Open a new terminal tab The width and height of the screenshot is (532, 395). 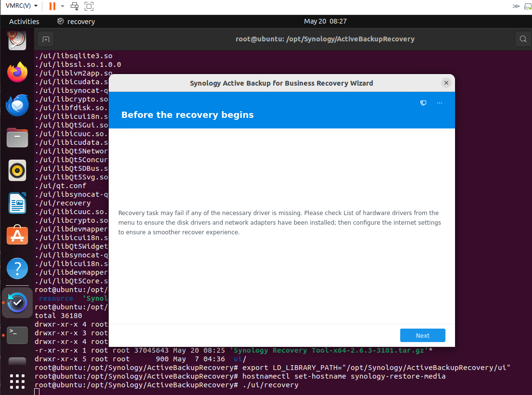[46, 39]
